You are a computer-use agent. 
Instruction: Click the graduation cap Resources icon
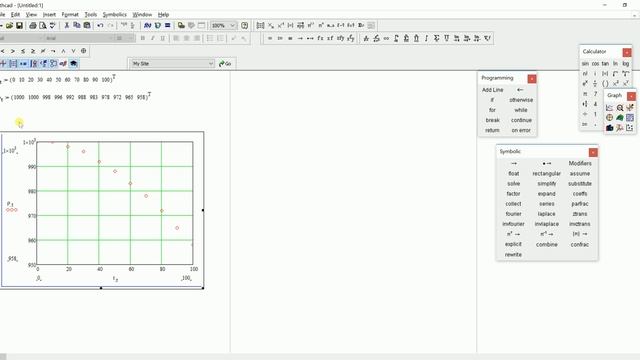click(x=73, y=64)
